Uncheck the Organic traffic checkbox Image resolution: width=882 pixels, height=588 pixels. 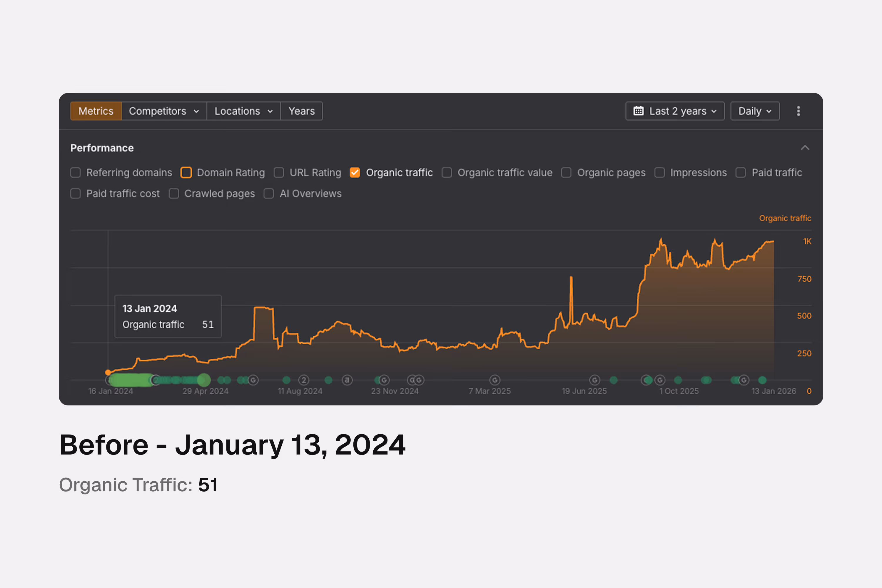pos(355,173)
